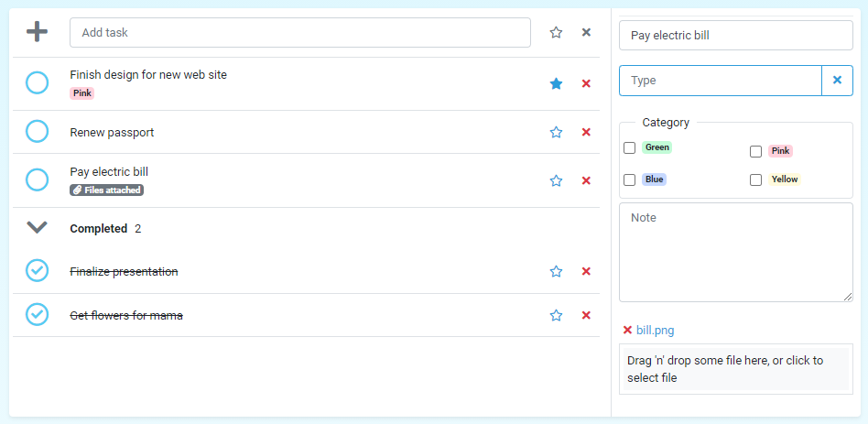Delete the Finalize presentation task

tap(586, 271)
